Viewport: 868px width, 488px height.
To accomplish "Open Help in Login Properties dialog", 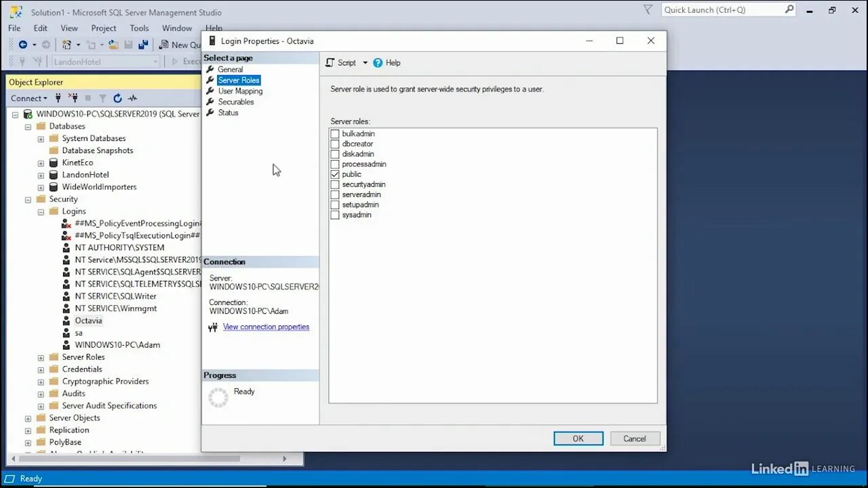I will pyautogui.click(x=387, y=62).
